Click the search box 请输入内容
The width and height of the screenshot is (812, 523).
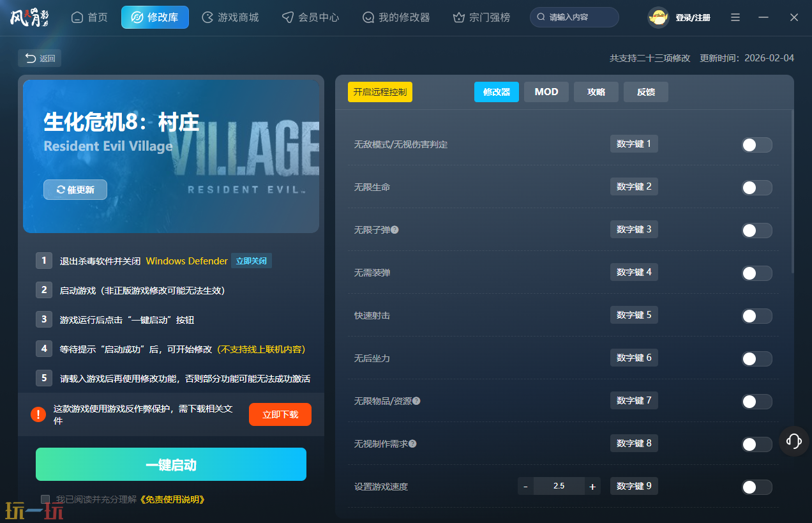pos(575,17)
